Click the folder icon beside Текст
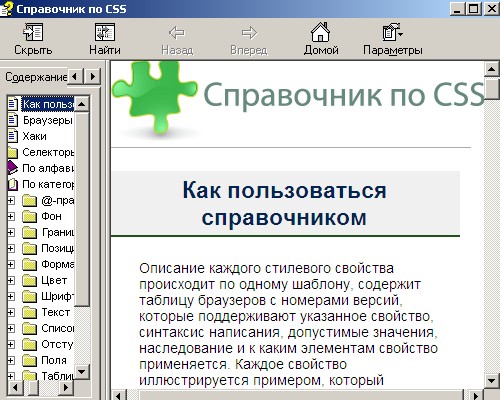Image resolution: width=500 pixels, height=400 pixels. [29, 312]
